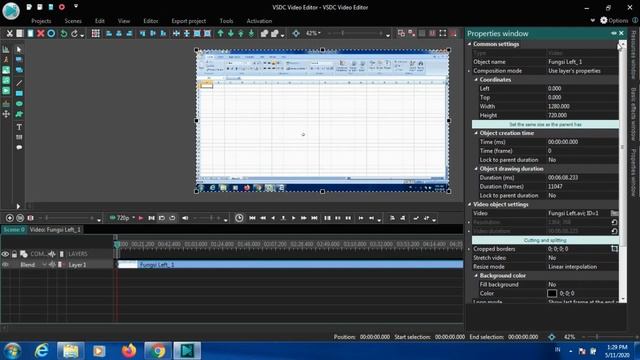Click the green up arrow (move up) icon
640x360 pixels.
click(220, 33)
